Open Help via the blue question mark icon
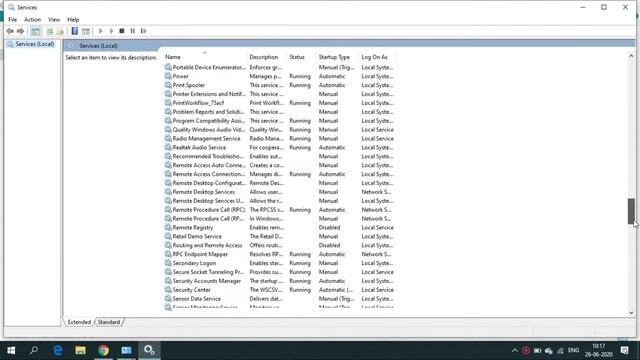 [75, 31]
